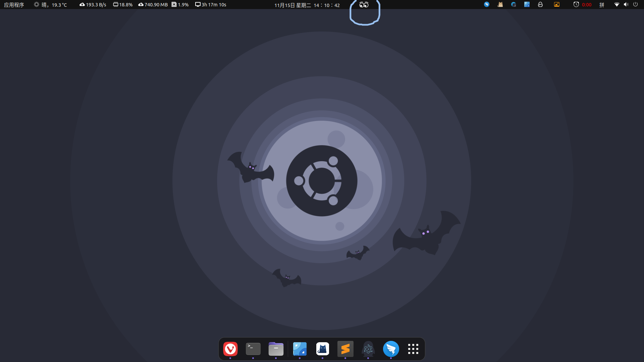Open the Wi-Fi network status menu
644x362 pixels.
(x=616, y=5)
